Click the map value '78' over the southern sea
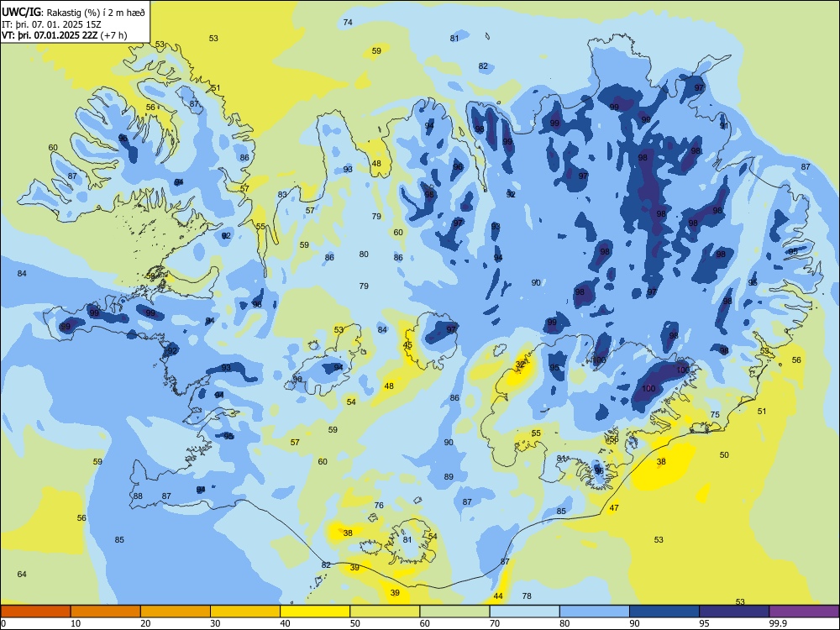840x630 pixels. click(x=527, y=596)
